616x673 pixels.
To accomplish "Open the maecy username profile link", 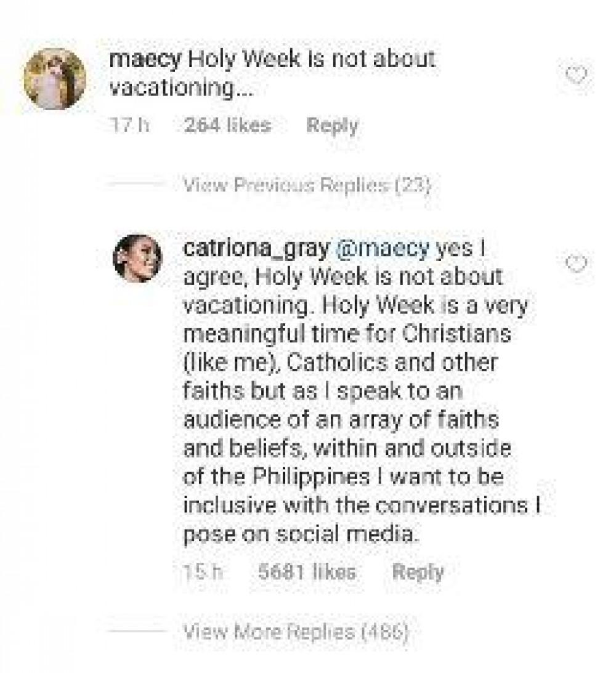I will tap(145, 60).
